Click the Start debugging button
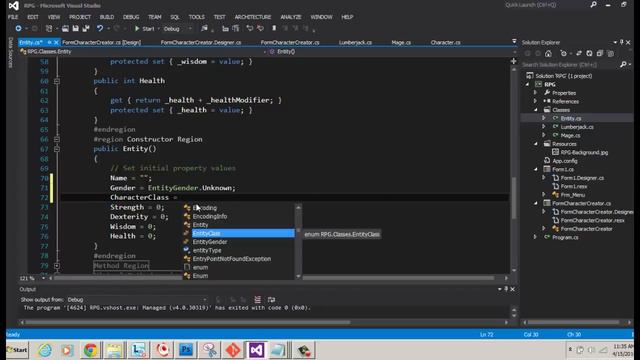This screenshot has height=360, width=640. tap(144, 29)
